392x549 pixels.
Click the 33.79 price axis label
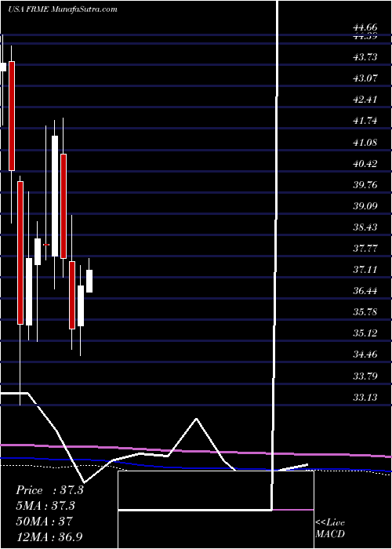365,376
